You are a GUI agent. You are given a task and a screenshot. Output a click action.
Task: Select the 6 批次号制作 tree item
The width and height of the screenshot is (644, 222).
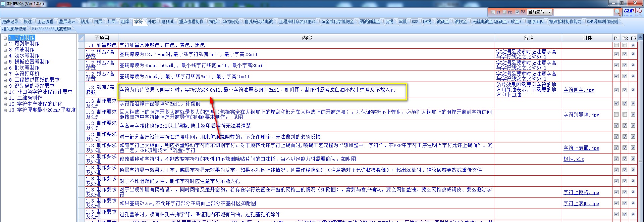pos(24,68)
